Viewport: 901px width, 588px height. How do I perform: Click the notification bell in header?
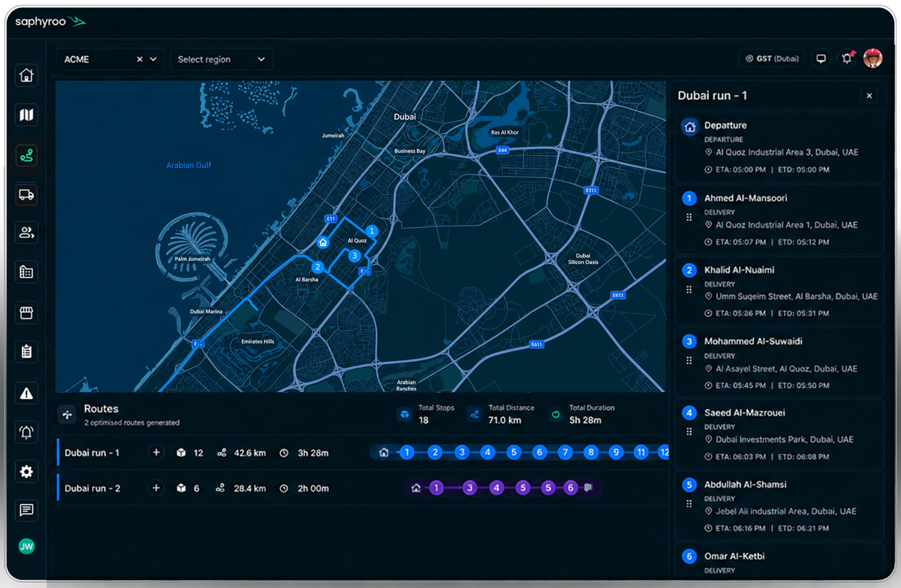(847, 59)
